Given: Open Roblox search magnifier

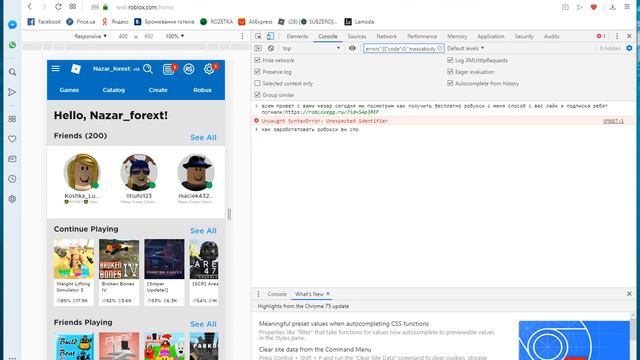Looking at the screenshot, I should (x=148, y=69).
